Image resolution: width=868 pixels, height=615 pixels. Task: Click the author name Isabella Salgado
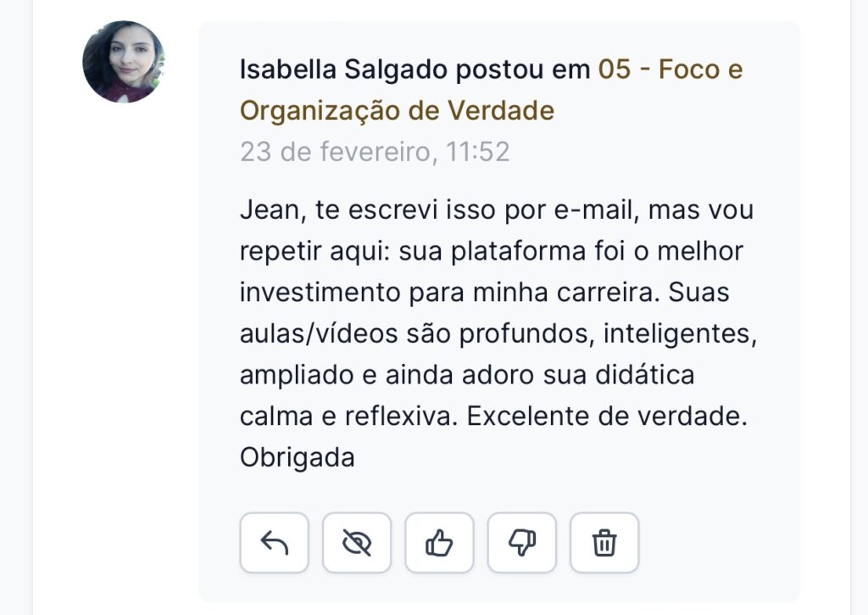pyautogui.click(x=343, y=70)
